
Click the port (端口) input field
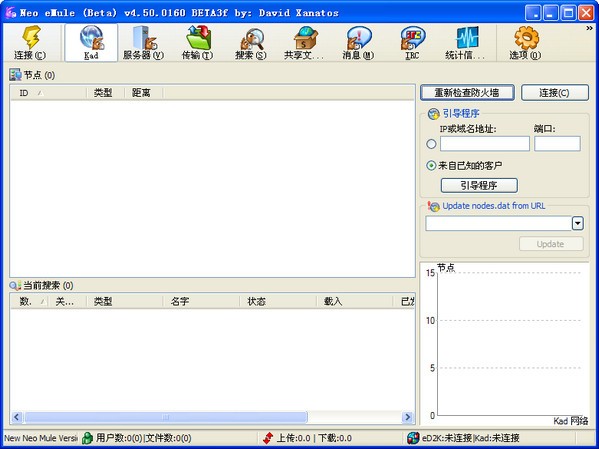[x=557, y=144]
